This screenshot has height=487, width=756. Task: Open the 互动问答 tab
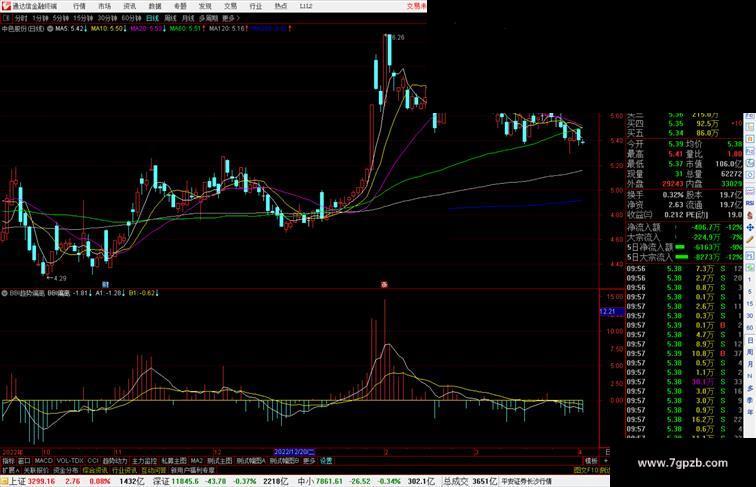coord(154,470)
